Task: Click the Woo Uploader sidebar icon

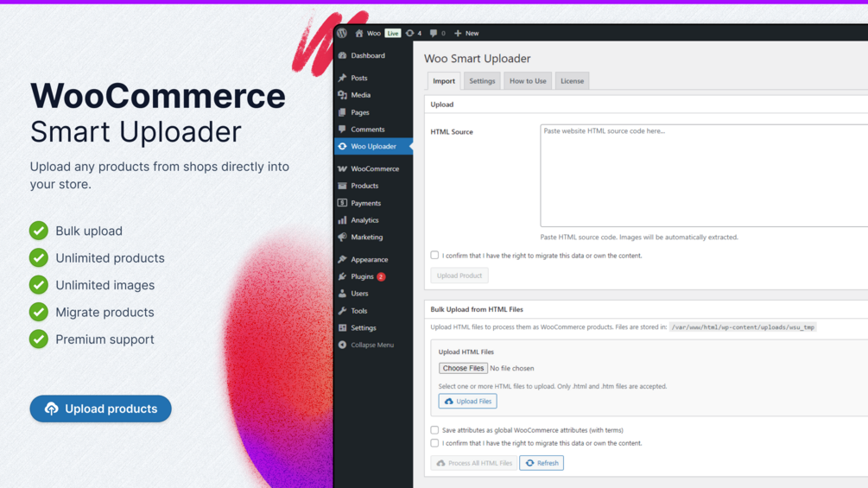Action: click(343, 146)
